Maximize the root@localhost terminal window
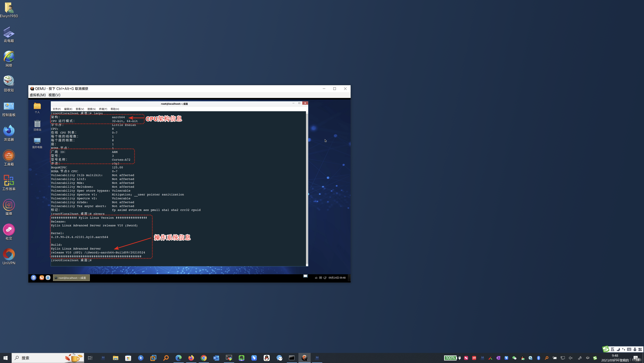The width and height of the screenshot is (644, 363). tap(299, 103)
